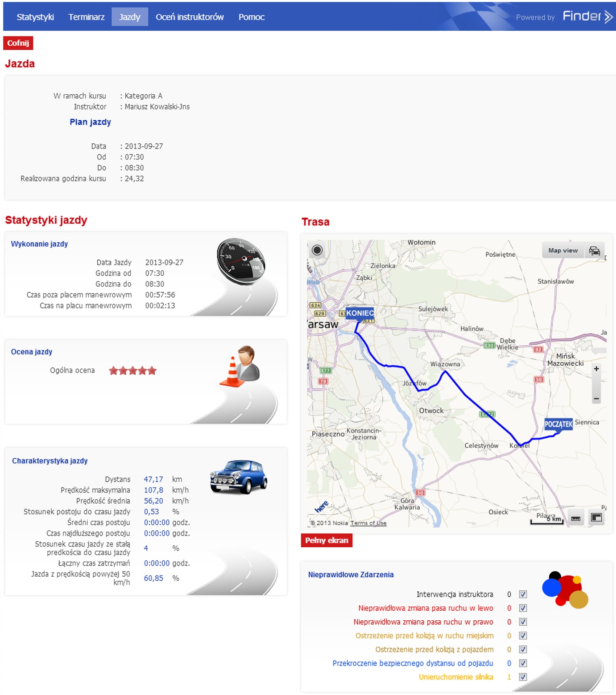Image resolution: width=616 pixels, height=695 pixels.
Task: Click the round position button on the map
Action: click(x=317, y=250)
